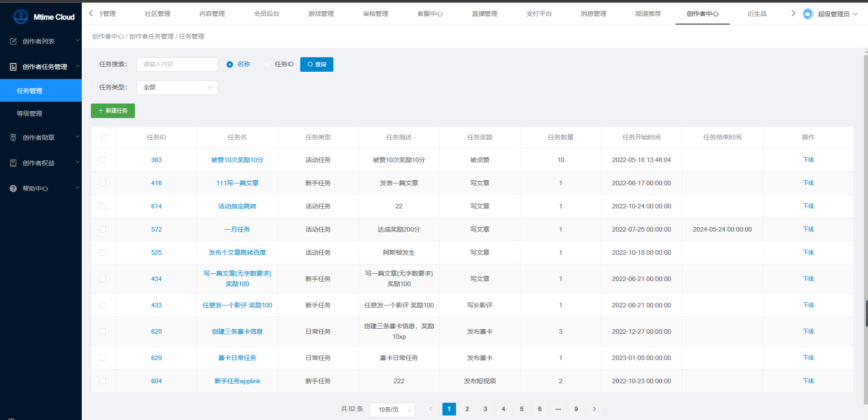The height and width of the screenshot is (420, 868).
Task: Check the row checkbox for task 614
Action: tap(103, 206)
